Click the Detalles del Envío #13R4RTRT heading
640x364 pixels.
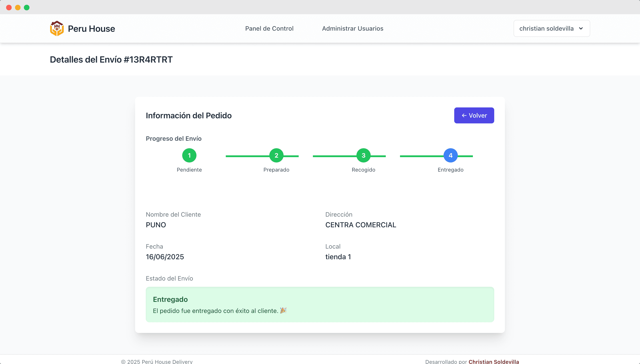[111, 59]
